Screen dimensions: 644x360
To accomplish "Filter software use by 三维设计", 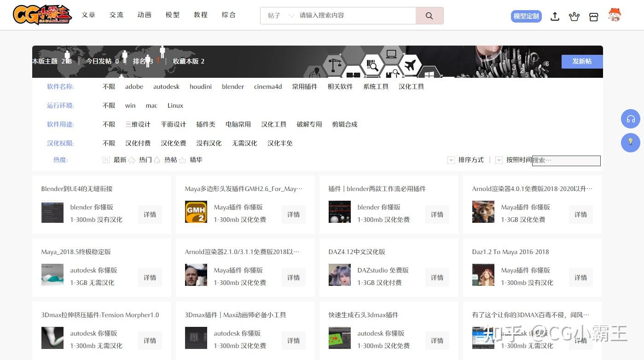I will (138, 124).
